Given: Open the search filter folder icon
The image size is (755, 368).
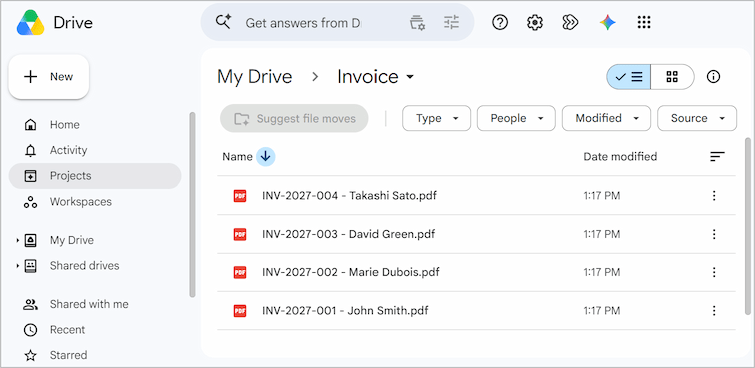Looking at the screenshot, I should pos(417,23).
